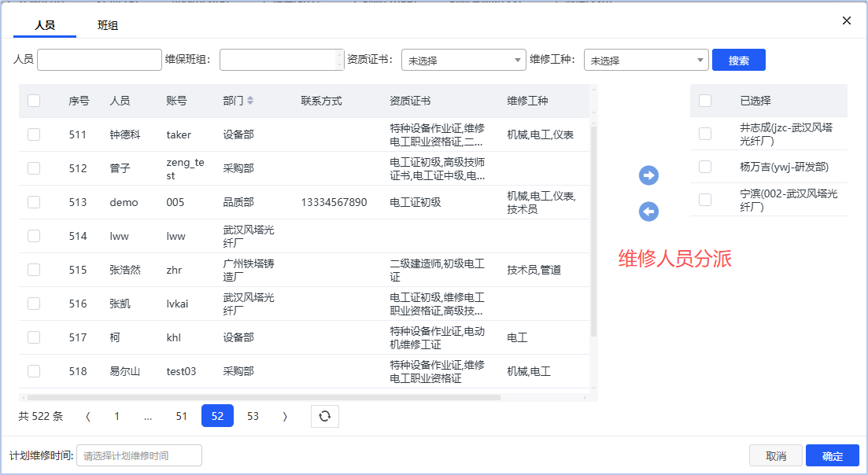This screenshot has width=868, height=475.
Task: Close the 维修人员分派 dialog
Action: point(846,20)
